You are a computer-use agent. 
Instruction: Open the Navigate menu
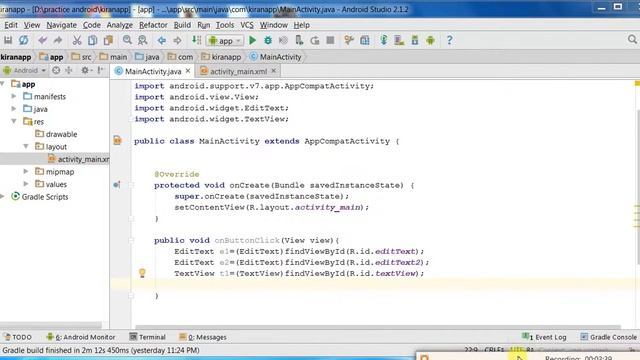(x=61, y=25)
